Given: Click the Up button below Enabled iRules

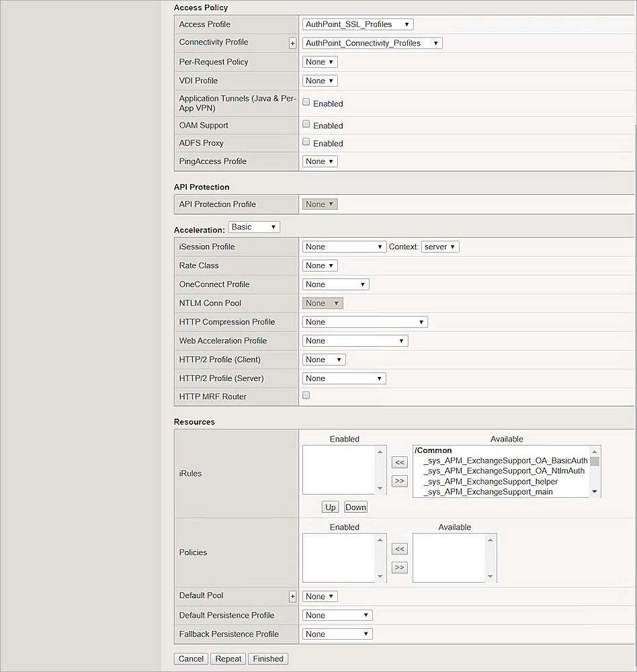Looking at the screenshot, I should (330, 507).
